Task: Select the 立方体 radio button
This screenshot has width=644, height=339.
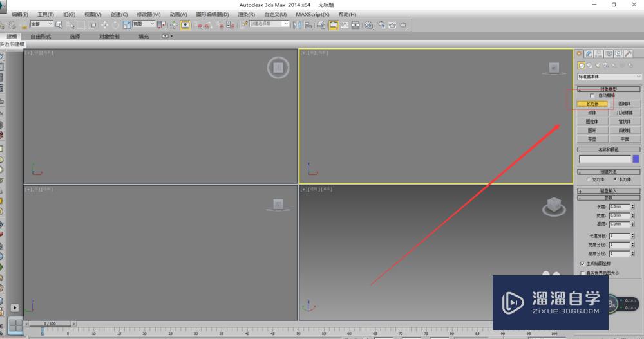Action: tap(588, 179)
